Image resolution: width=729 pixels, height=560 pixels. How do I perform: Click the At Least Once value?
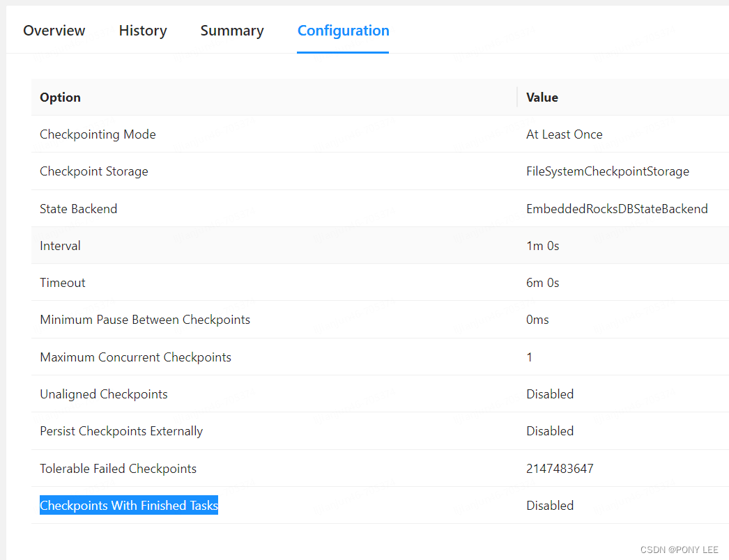(x=565, y=134)
